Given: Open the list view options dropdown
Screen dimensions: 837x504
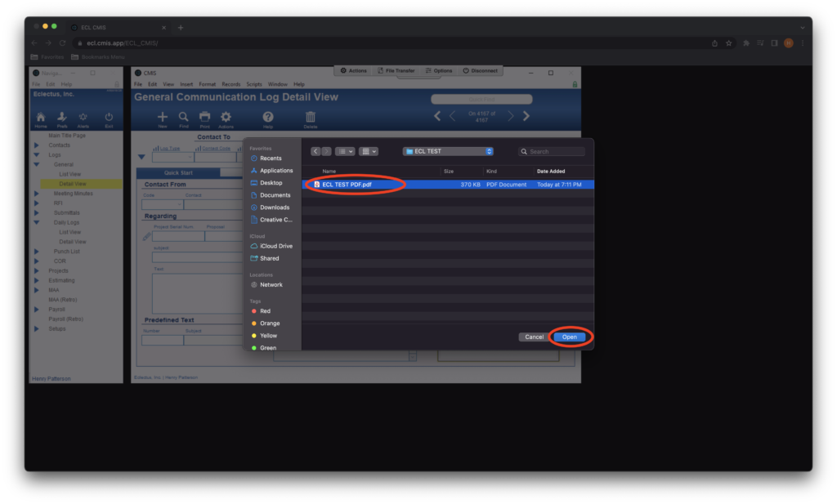Looking at the screenshot, I should (x=345, y=151).
